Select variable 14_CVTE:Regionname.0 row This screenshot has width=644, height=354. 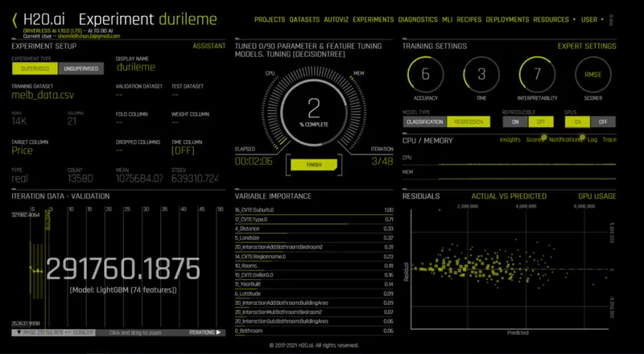tap(314, 257)
